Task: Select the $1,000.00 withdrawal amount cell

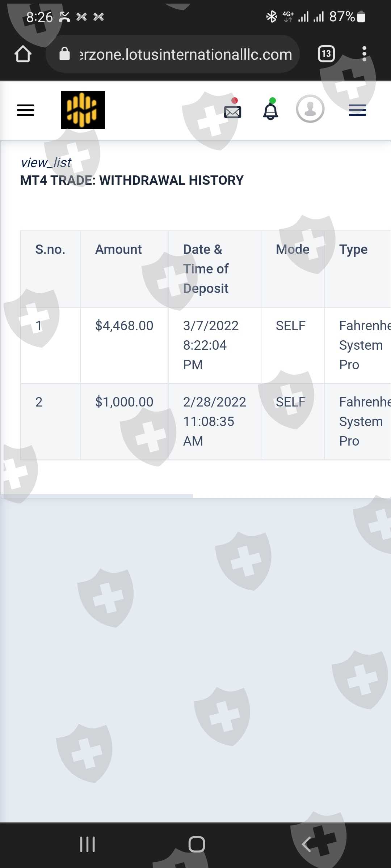Action: pyautogui.click(x=124, y=402)
